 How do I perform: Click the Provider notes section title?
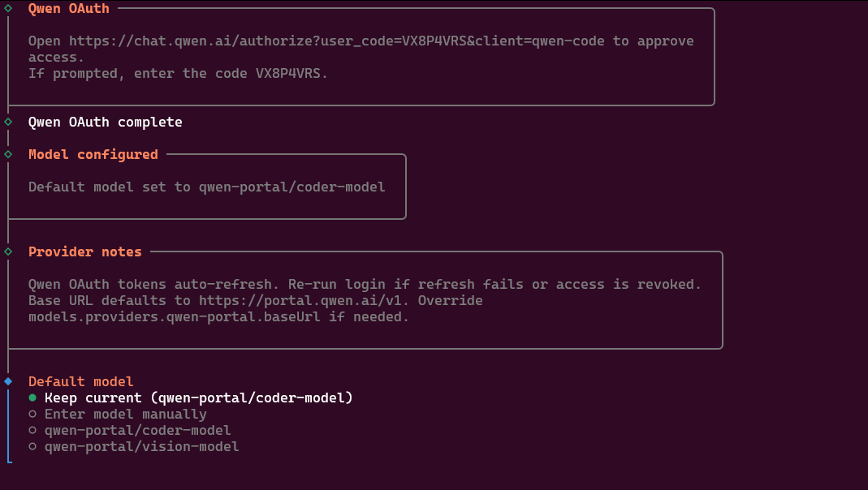[84, 251]
